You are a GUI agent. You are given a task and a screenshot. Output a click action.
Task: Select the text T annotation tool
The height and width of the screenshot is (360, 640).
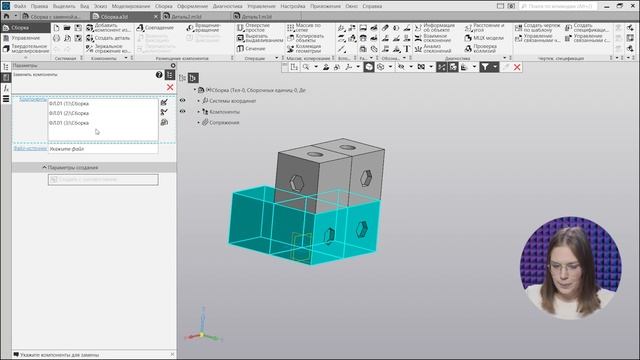click(407, 49)
